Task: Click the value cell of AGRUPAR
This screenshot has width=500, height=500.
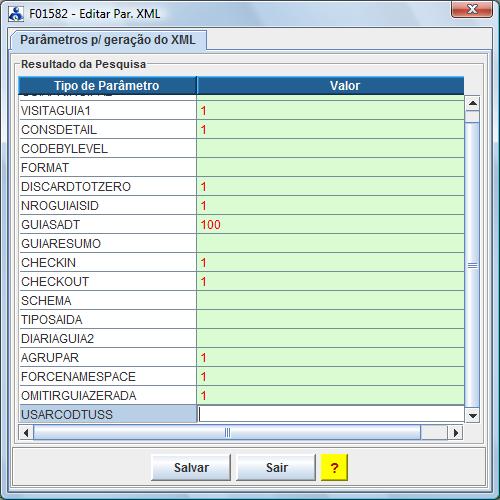Action: point(331,357)
